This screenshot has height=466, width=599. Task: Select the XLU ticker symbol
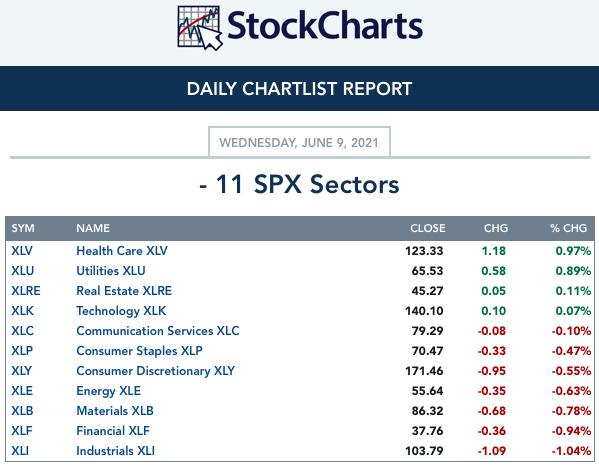(x=23, y=271)
